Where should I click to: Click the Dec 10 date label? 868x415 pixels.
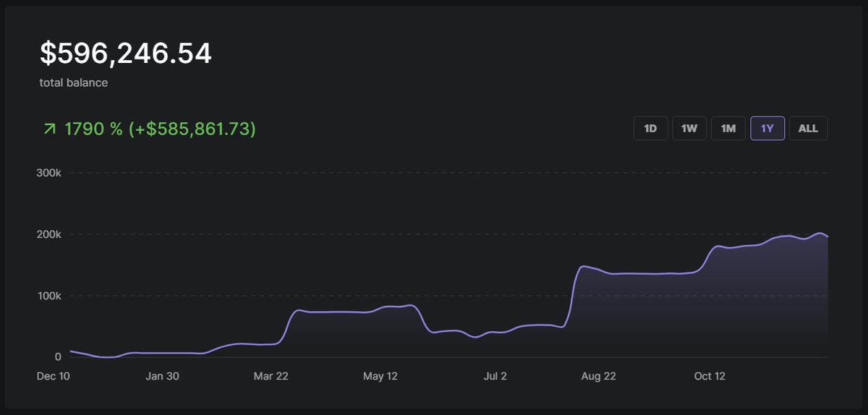55,376
